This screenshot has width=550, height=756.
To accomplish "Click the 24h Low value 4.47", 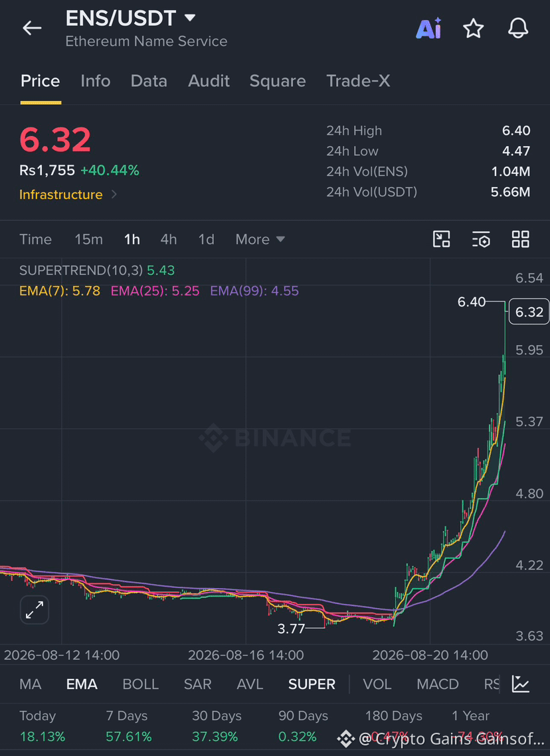I will pos(515,151).
